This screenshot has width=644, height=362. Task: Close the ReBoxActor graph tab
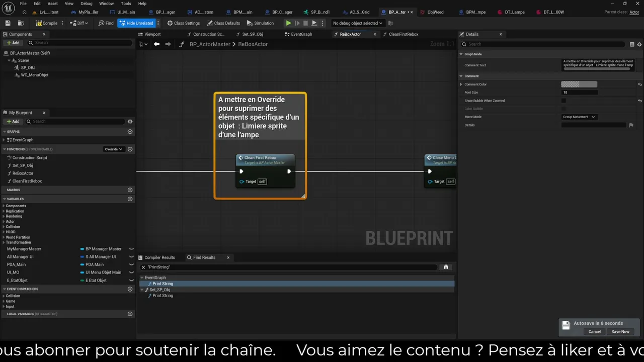tap(375, 34)
